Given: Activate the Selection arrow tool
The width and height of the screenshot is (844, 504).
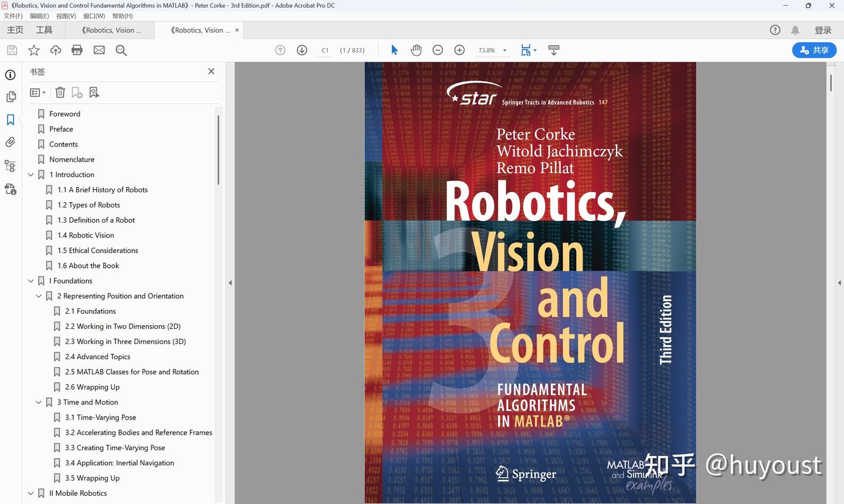Looking at the screenshot, I should [394, 50].
